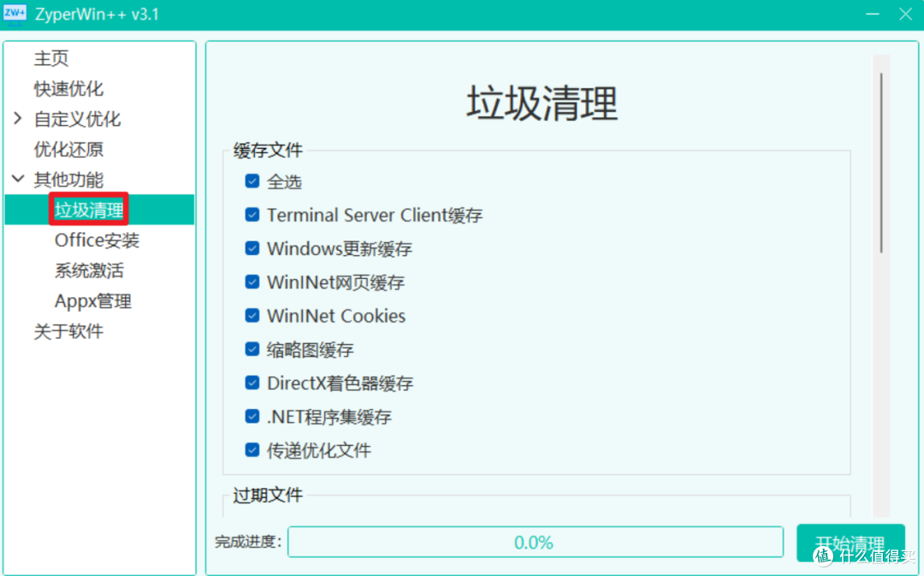This screenshot has width=924, height=576.
Task: Open 主页 in the sidebar
Action: (51, 58)
